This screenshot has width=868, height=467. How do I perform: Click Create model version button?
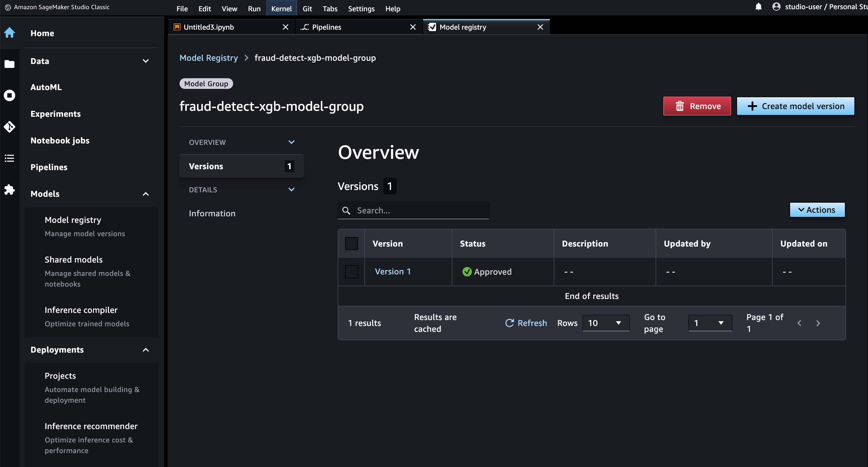point(795,106)
